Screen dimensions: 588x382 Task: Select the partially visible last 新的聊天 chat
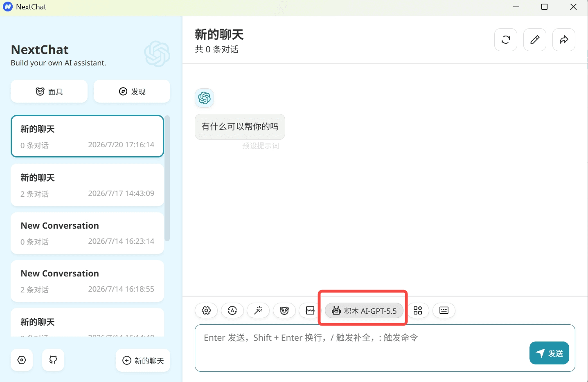[87, 323]
